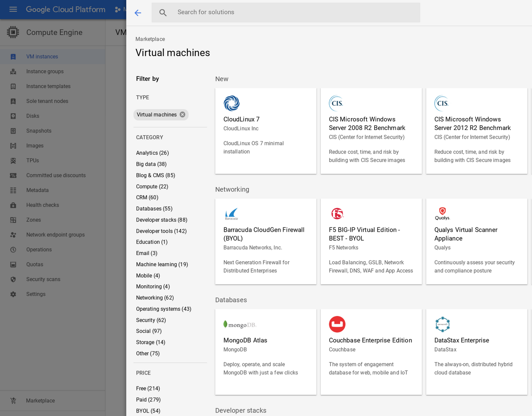Open VM instances in the sidebar
This screenshot has height=416, width=532.
coord(53,57)
